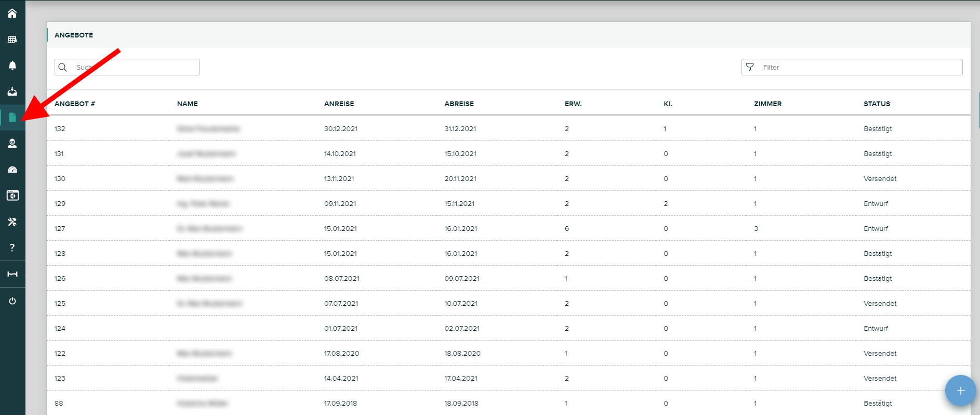Click the power logout icon
Screen dimensions: 980x415
coord(12,301)
